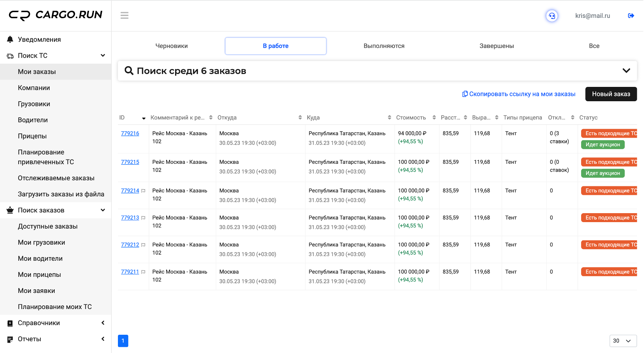Toggle sorting on the Откуда column
The height and width of the screenshot is (353, 644).
[300, 117]
